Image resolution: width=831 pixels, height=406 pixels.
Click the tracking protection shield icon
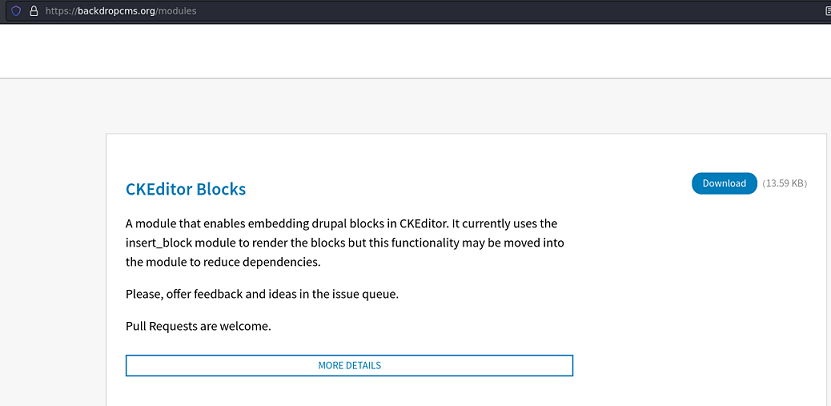click(x=16, y=10)
